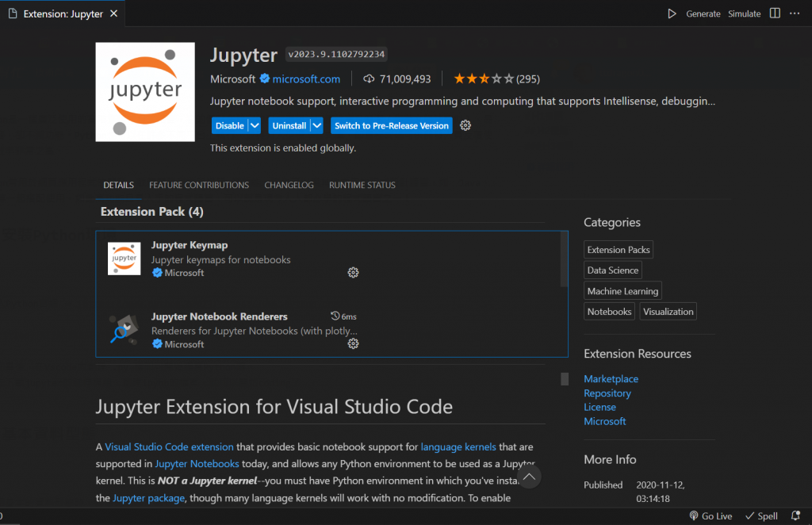Select the Visualization category
Viewport: 812px width, 525px height.
click(x=668, y=312)
